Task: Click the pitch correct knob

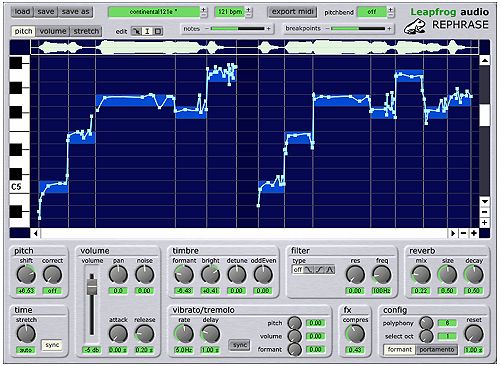Action: 52,275
